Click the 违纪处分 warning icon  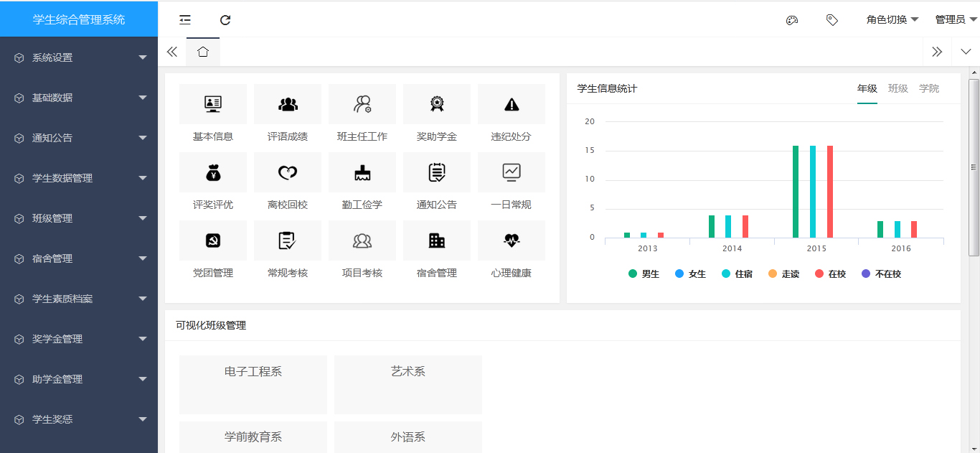click(511, 104)
